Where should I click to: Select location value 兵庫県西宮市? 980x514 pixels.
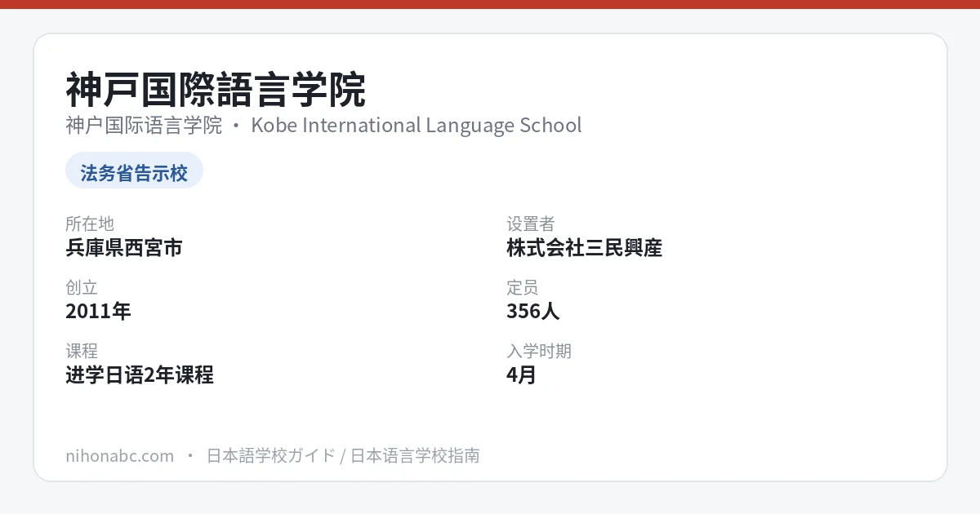click(124, 247)
